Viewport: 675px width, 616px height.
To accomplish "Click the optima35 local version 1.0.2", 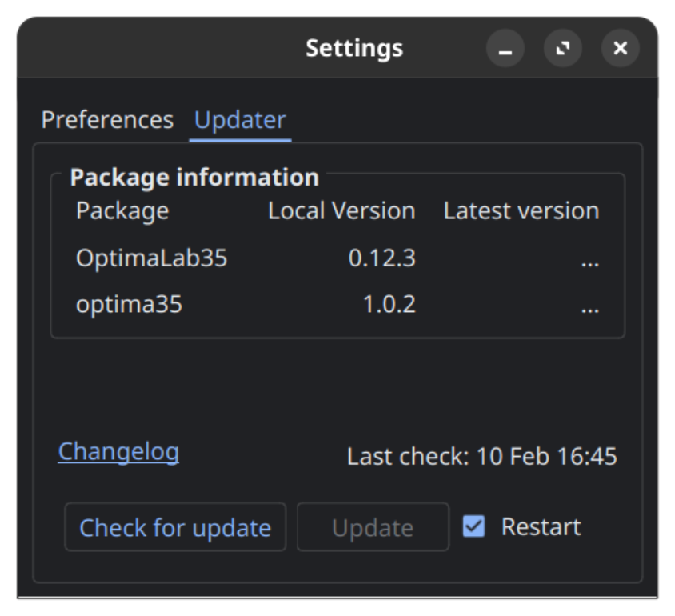I will coord(389,305).
